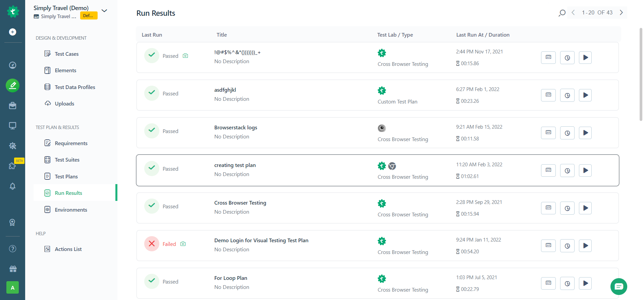Click the page vertical scrollbar
The height and width of the screenshot is (300, 644).
pyautogui.click(x=641, y=74)
